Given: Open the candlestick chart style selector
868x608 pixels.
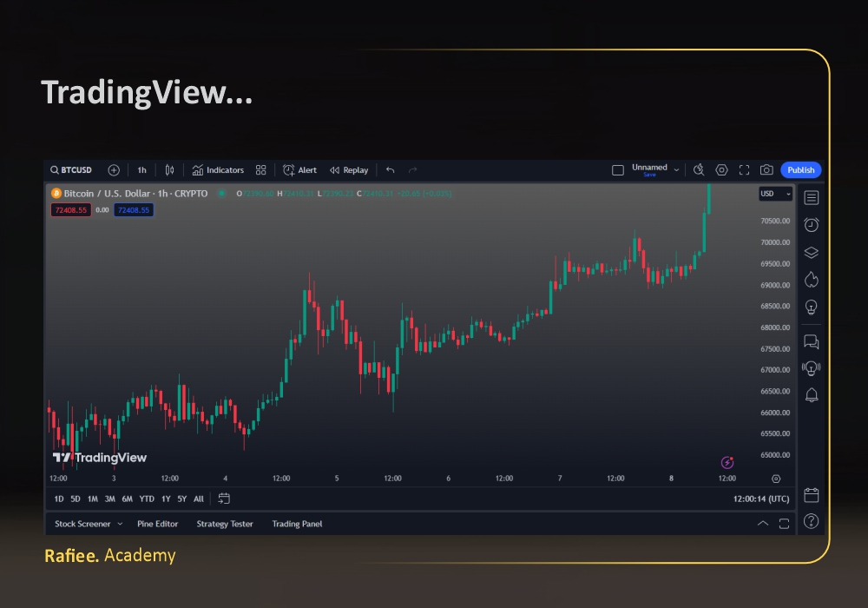Looking at the screenshot, I should [169, 170].
